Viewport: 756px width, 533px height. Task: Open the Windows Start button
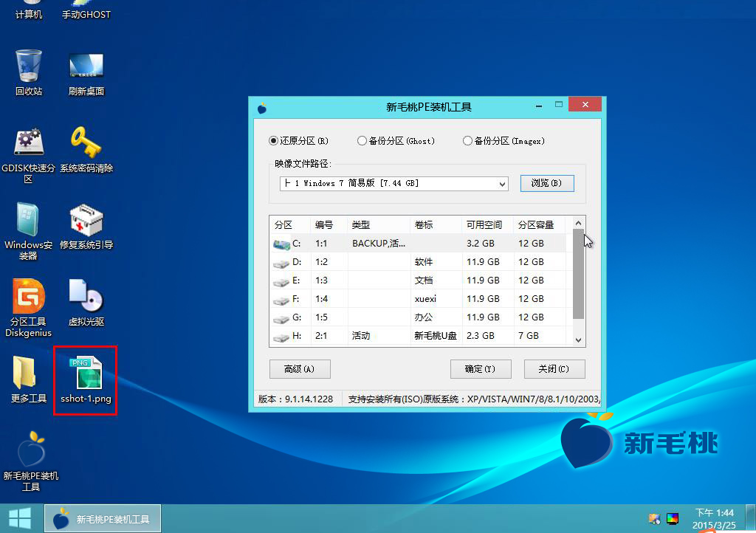tap(20, 518)
